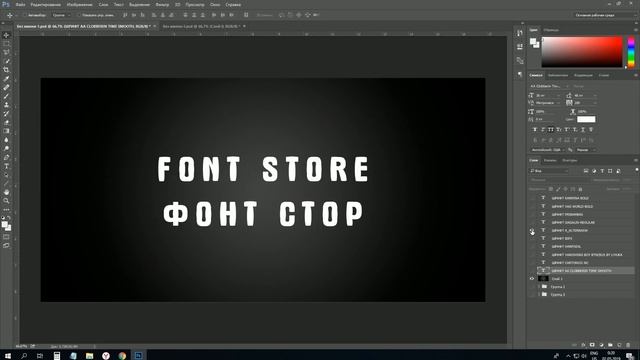Show the ШРИФТ A_ALTERNAAGE layer visibility
640x360 pixels.
(x=532, y=231)
